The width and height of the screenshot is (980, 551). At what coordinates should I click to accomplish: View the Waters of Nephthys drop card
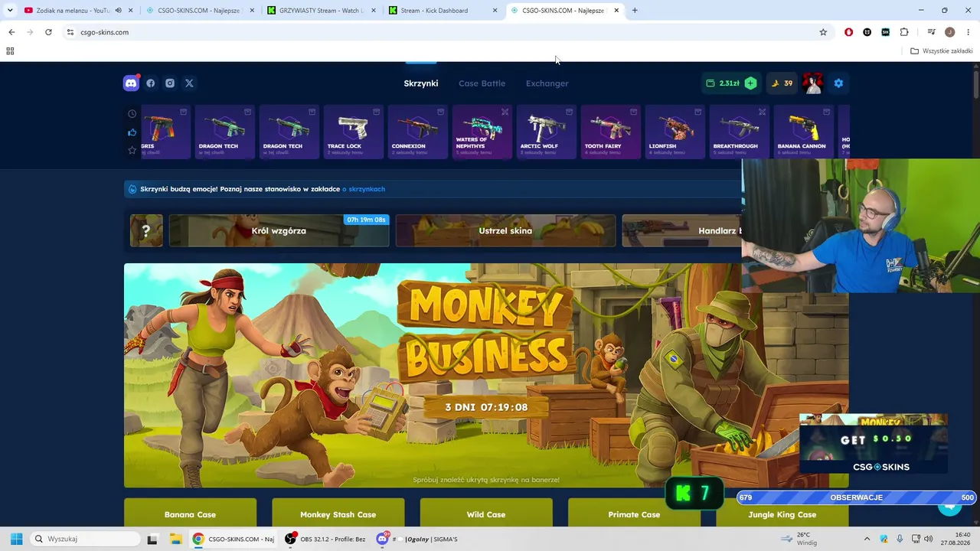(482, 132)
